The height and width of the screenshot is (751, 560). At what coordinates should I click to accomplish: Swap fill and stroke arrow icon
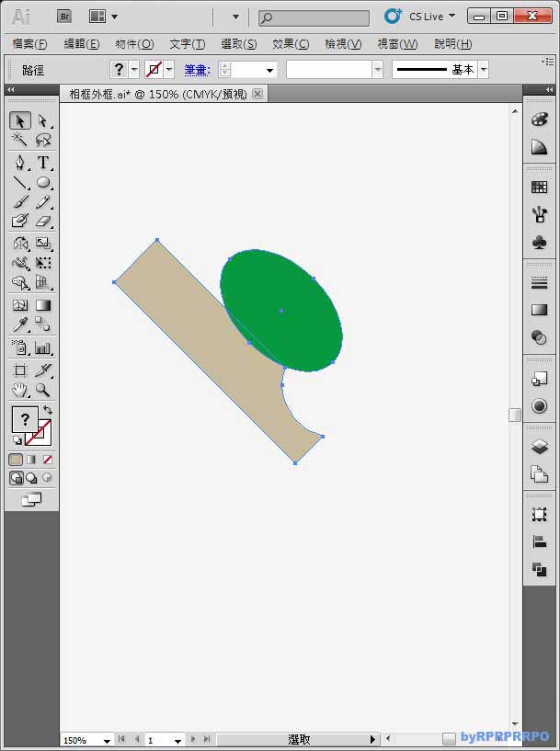48,409
